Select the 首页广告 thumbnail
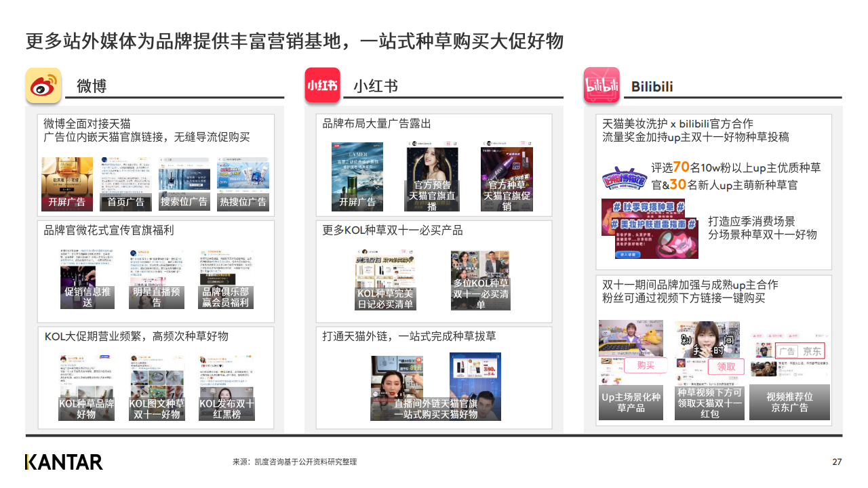 coord(125,183)
